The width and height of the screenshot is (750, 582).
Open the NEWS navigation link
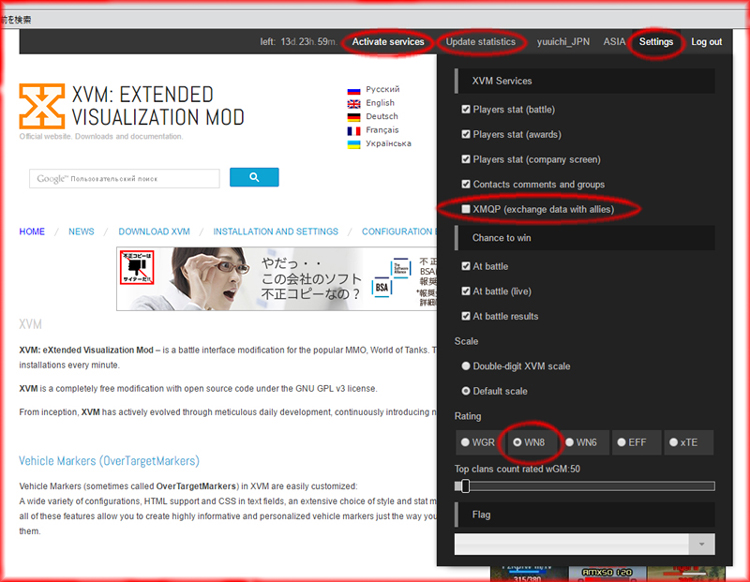coord(81,232)
